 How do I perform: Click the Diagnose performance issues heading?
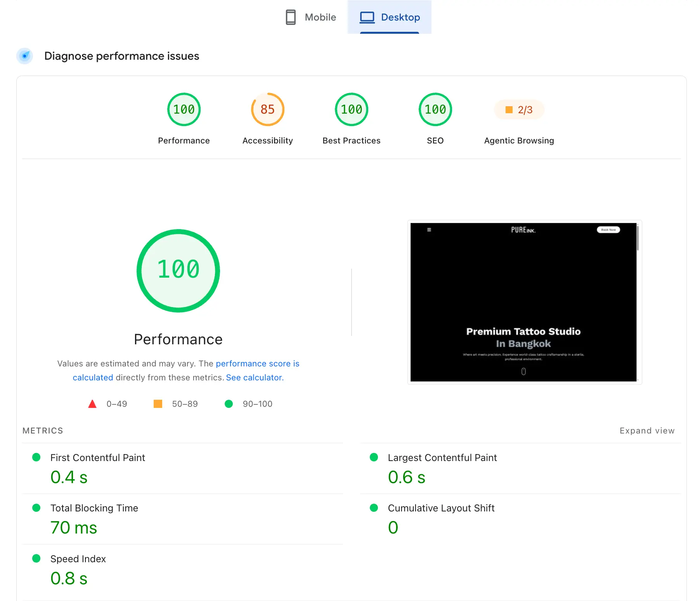(x=122, y=56)
